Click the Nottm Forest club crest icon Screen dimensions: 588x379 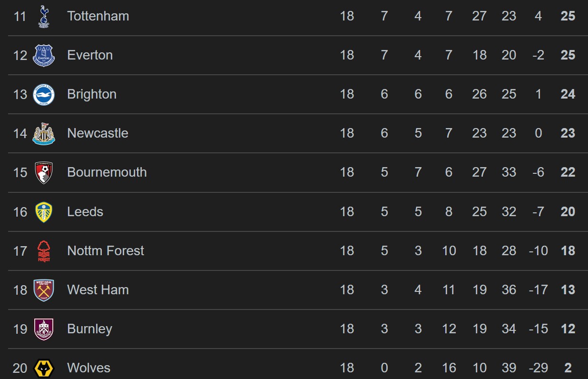point(44,251)
